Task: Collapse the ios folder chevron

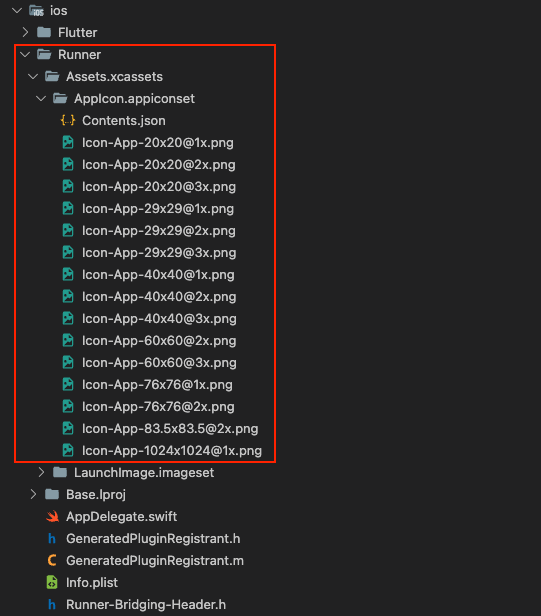Action: point(17,11)
